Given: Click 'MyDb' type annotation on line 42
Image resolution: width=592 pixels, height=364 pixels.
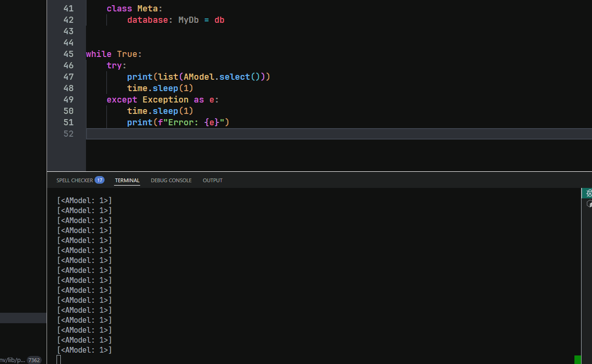Looking at the screenshot, I should [x=189, y=20].
